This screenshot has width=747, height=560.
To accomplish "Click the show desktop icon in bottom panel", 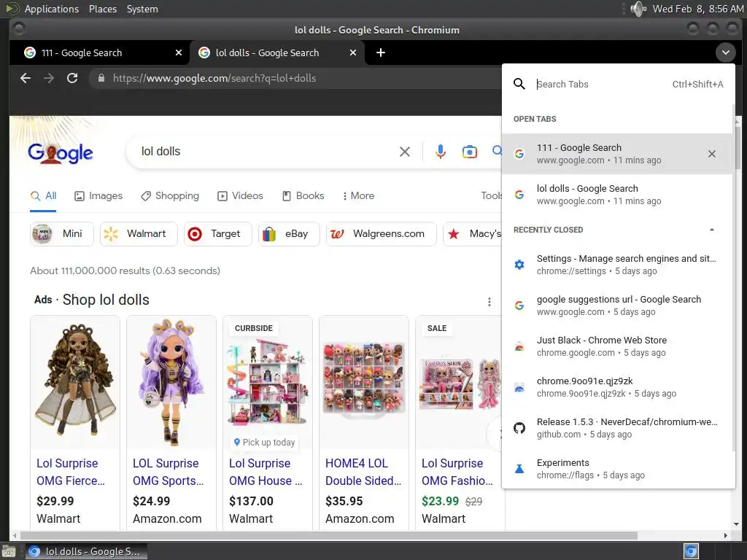I will [8, 551].
